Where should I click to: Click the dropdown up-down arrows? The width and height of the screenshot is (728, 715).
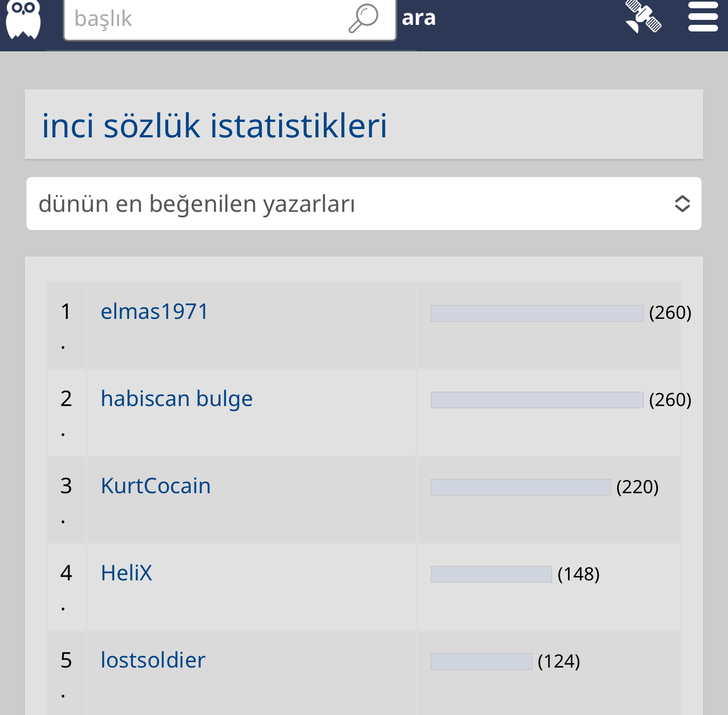pos(682,204)
